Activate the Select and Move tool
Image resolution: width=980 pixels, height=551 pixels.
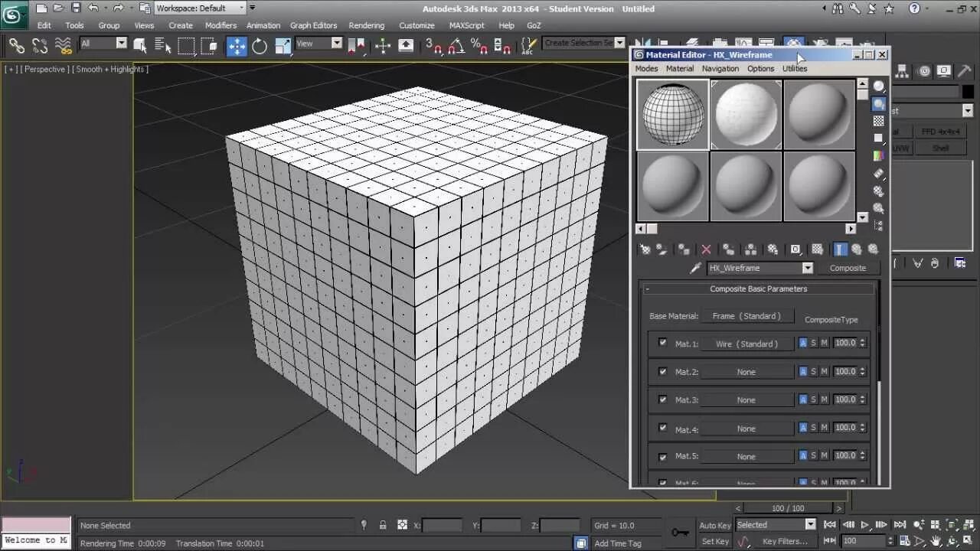point(237,46)
